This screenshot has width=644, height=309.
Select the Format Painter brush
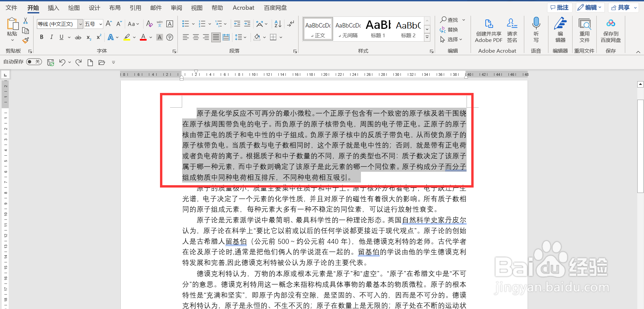coord(25,40)
